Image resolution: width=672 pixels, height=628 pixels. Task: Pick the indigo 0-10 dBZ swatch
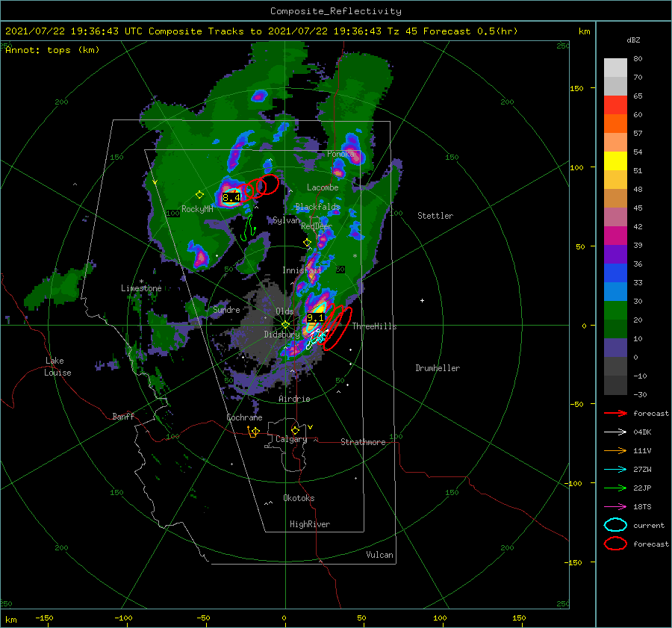click(615, 348)
